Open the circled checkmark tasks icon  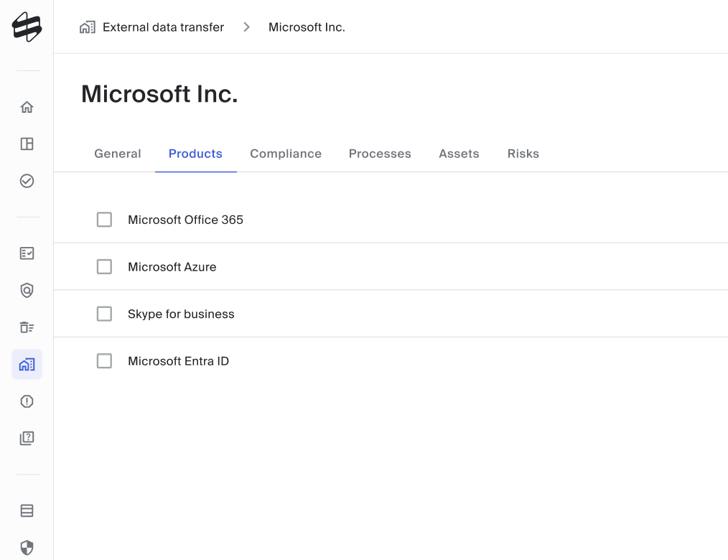27,181
